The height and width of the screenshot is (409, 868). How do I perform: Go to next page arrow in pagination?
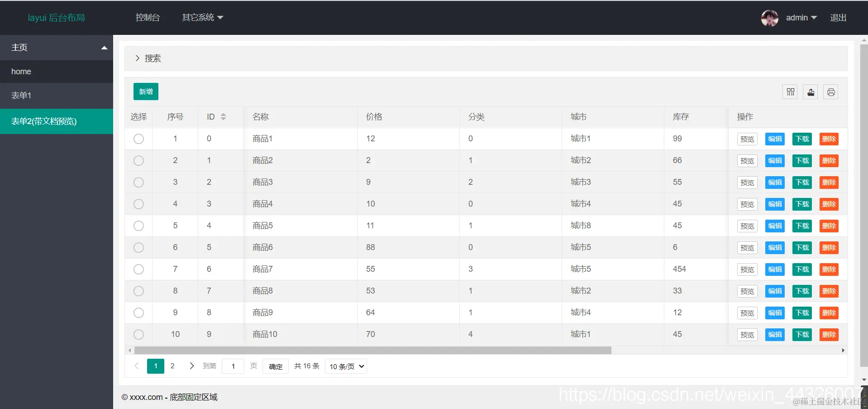coord(191,366)
